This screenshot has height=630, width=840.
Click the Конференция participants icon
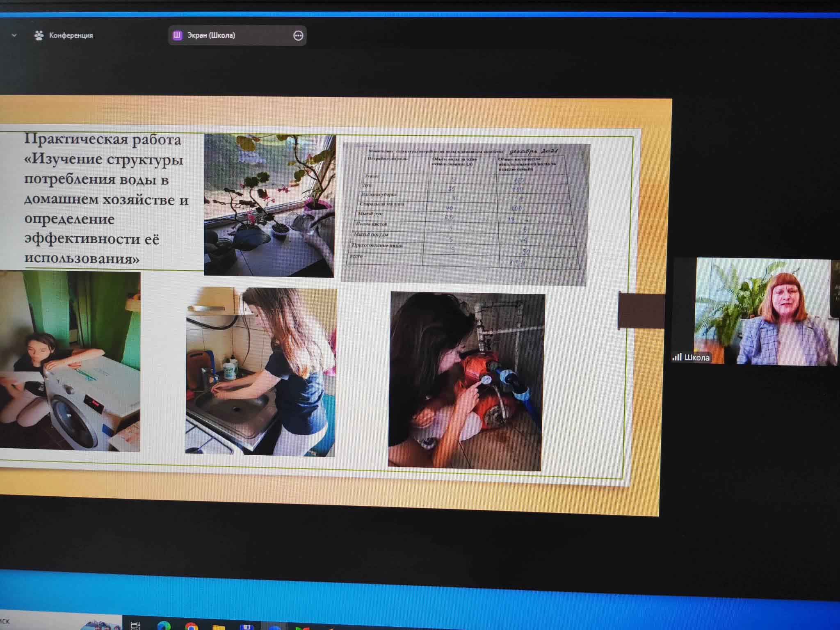39,36
